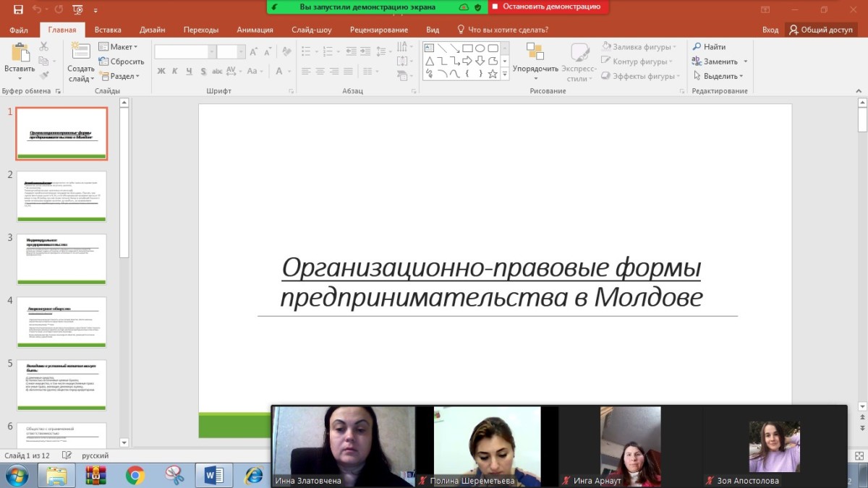This screenshot has width=868, height=488.
Task: Create a new slide with Создать слайд icon
Action: point(81,51)
